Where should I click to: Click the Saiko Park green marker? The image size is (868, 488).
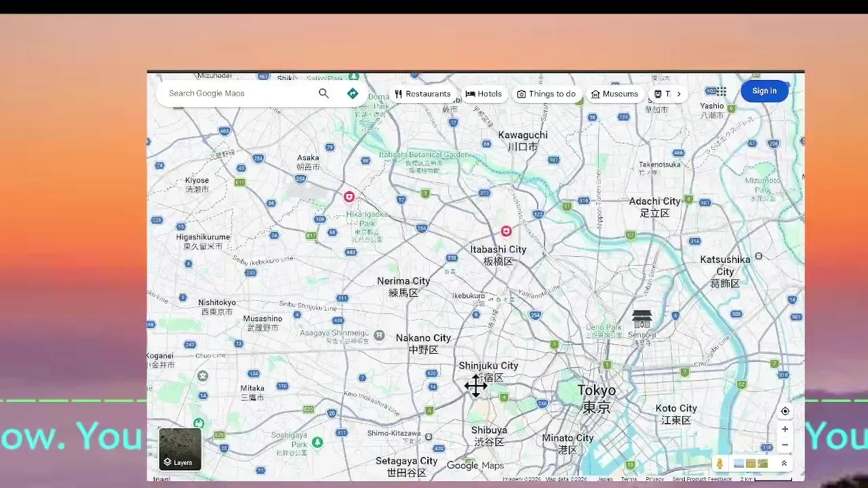353,77
